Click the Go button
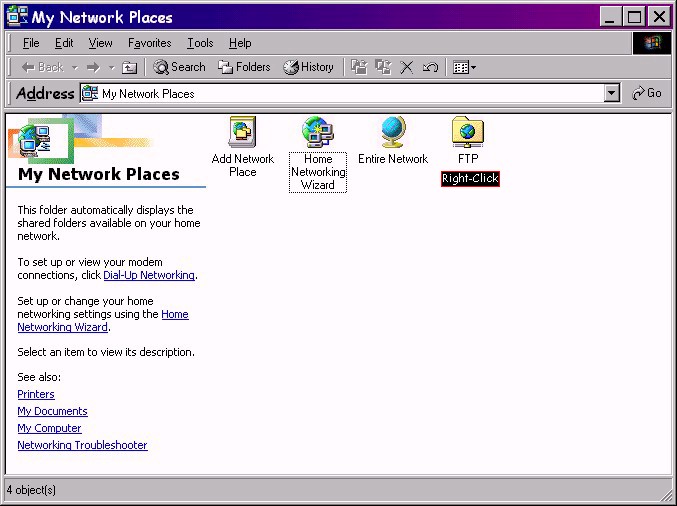 pos(646,93)
